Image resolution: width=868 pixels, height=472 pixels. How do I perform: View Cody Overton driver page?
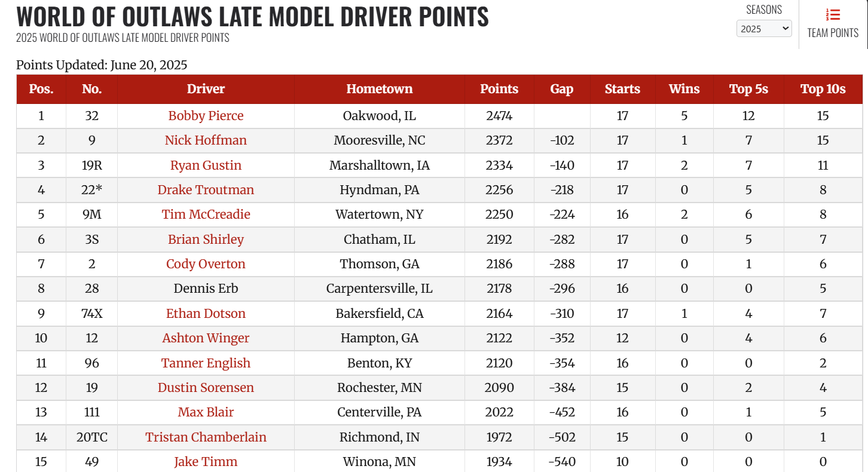(206, 264)
